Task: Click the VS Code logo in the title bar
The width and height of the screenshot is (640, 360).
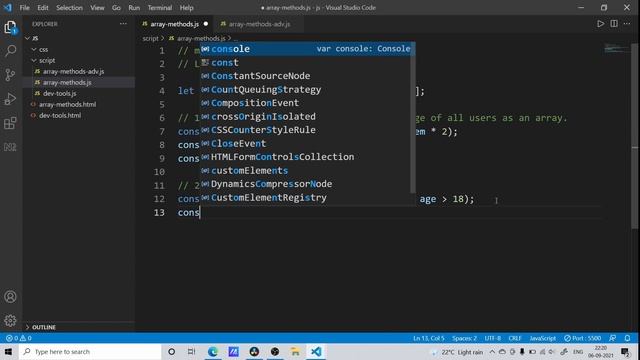Action: 8,7
